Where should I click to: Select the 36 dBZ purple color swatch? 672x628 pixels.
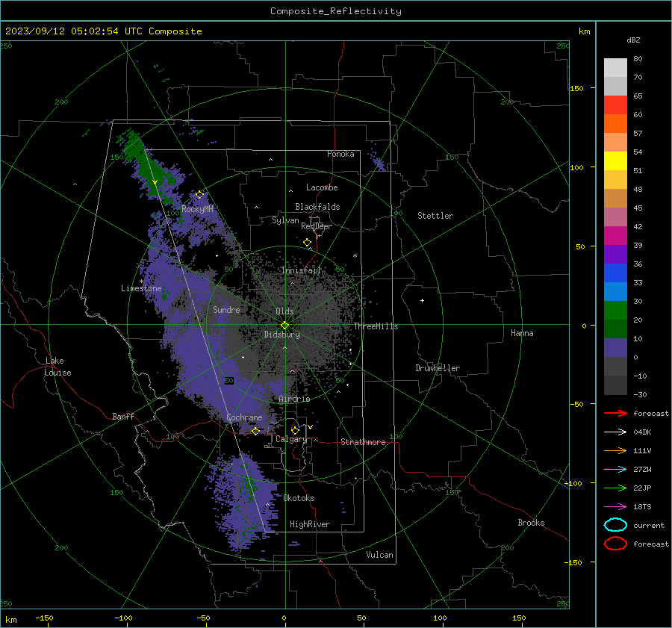615,254
